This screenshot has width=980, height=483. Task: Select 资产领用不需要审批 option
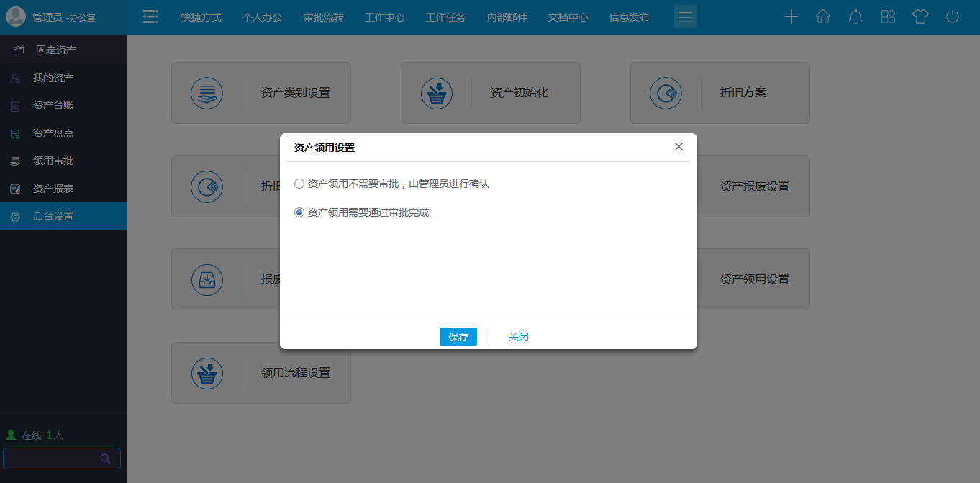299,184
